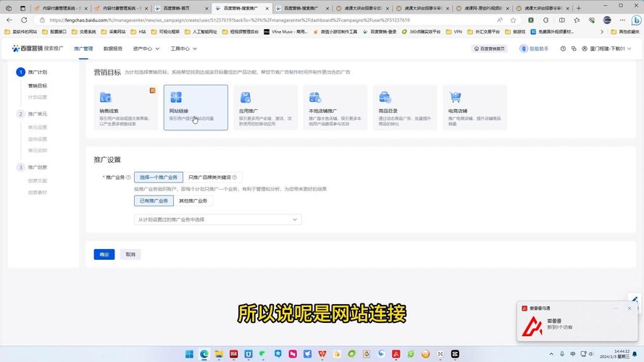The height and width of the screenshot is (362, 644).
Task: Click the info icon beside 推广业务 label
Action: point(128,177)
